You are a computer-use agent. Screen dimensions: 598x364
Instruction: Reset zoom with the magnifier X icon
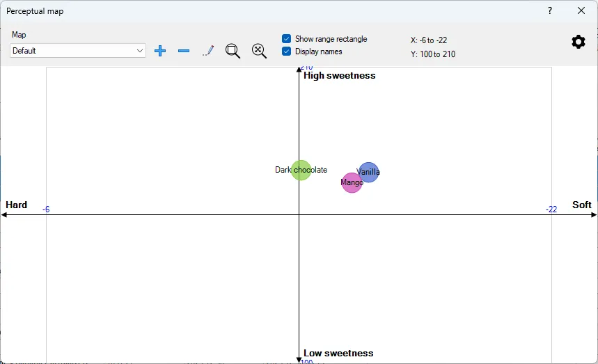pyautogui.click(x=260, y=51)
